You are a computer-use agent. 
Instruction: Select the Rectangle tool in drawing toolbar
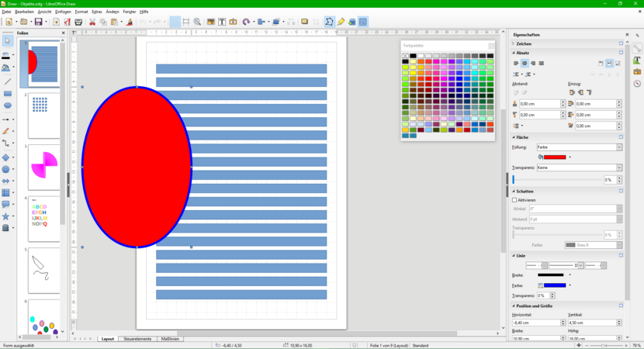click(x=8, y=93)
